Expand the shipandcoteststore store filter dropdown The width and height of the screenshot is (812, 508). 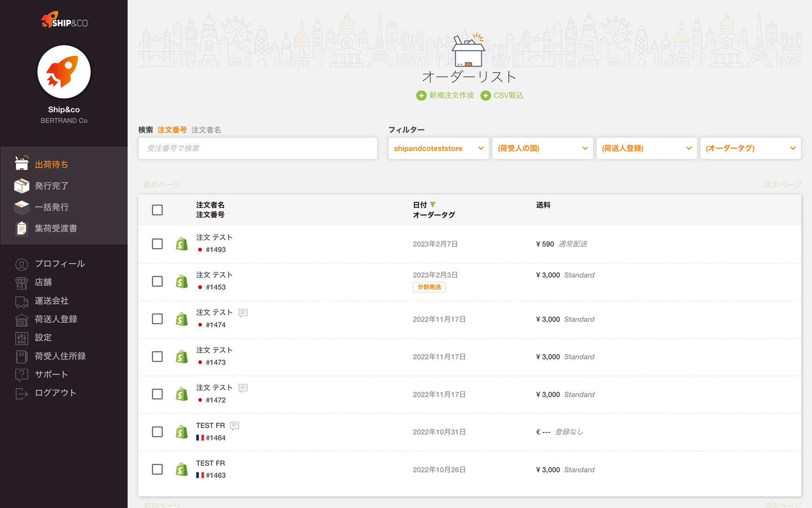pyautogui.click(x=438, y=148)
